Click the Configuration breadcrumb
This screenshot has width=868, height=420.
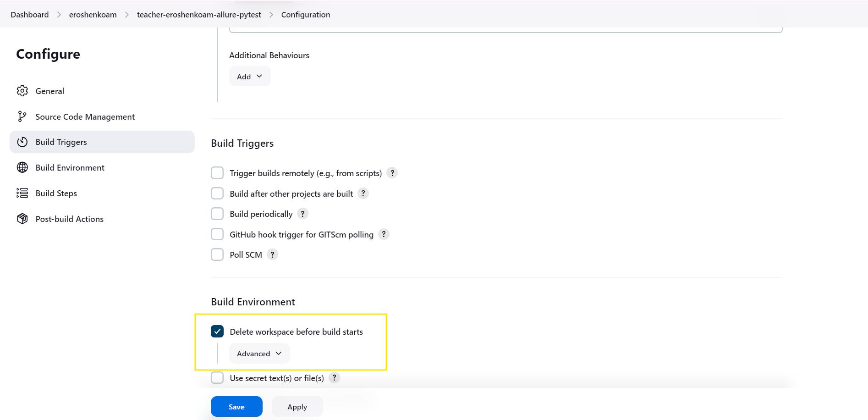tap(306, 15)
